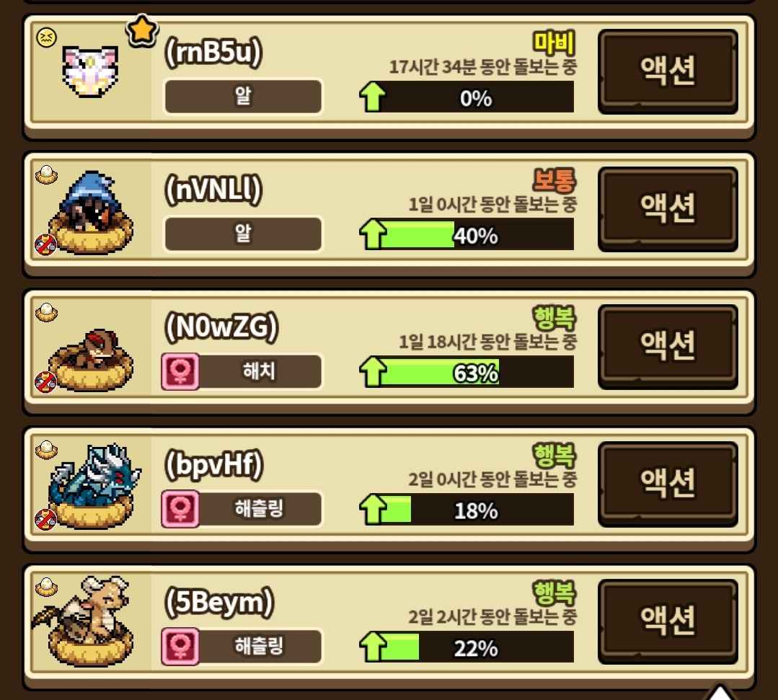Viewport: 778px width, 700px height.
Task: Tap the female gender icon on bpvHf
Action: (180, 508)
